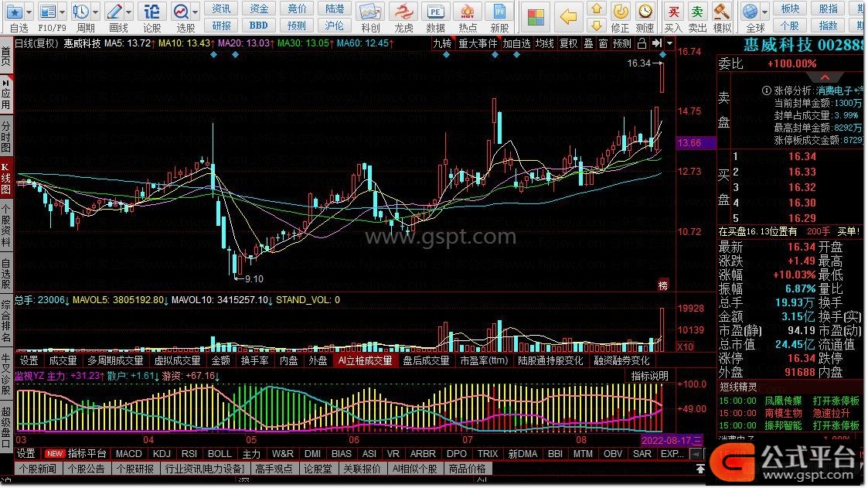Viewport: 868px width, 488px height.
Task: Open the 科创 board icon
Action: [369, 12]
